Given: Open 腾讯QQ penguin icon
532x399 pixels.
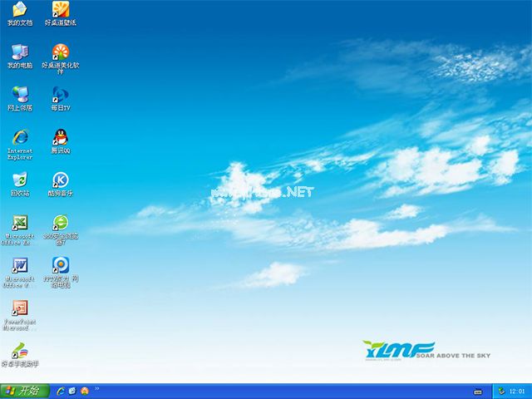Looking at the screenshot, I should 60,138.
